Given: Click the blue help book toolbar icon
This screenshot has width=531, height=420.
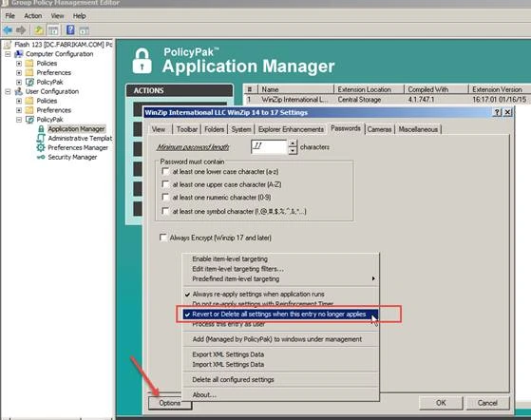Looking at the screenshot, I should click(70, 30).
